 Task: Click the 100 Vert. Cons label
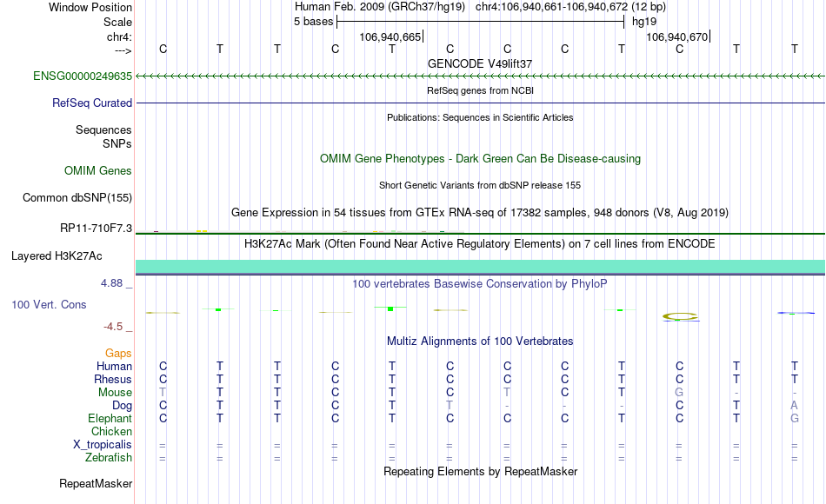pyautogui.click(x=49, y=304)
